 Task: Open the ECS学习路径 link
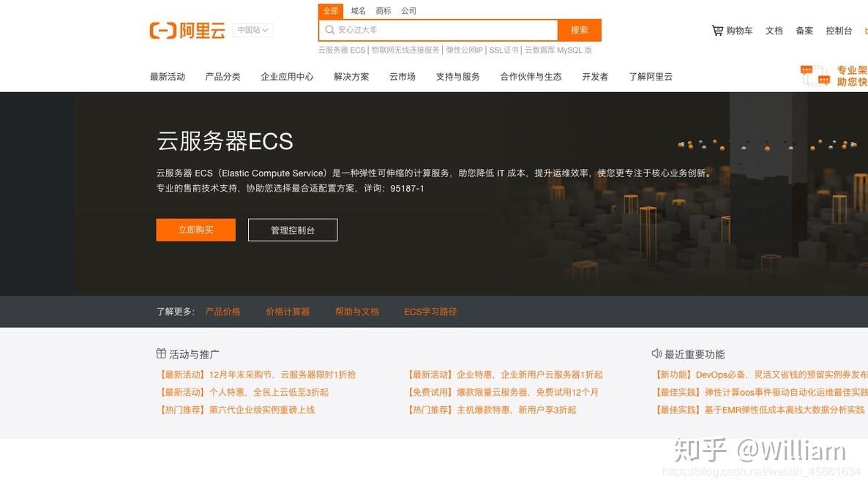click(430, 312)
